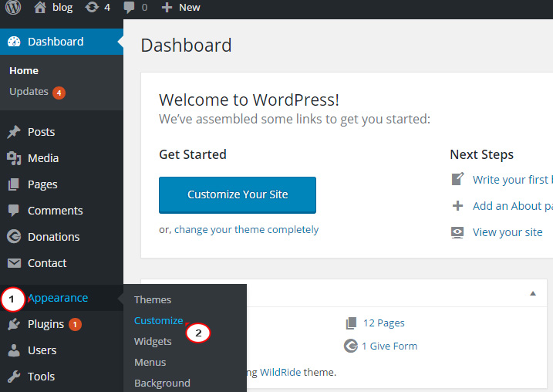Open the comments bubble icon in admin bar
The image size is (553, 392).
pos(129,8)
